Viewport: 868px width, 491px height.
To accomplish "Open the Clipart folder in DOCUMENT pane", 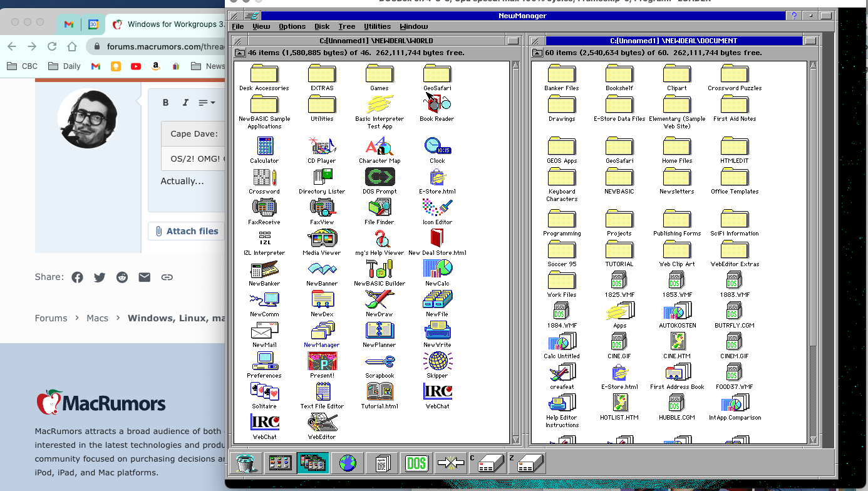I will (x=676, y=78).
